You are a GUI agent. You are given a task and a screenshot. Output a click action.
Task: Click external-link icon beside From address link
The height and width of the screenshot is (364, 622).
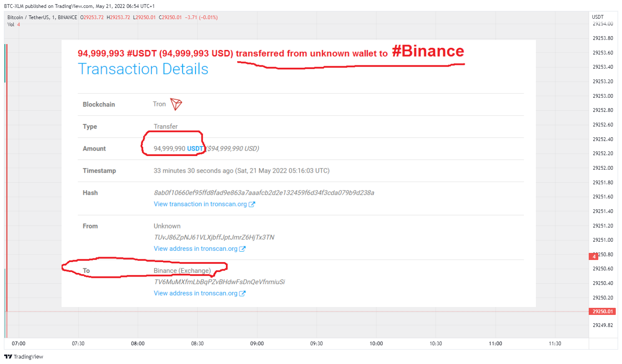click(x=242, y=249)
